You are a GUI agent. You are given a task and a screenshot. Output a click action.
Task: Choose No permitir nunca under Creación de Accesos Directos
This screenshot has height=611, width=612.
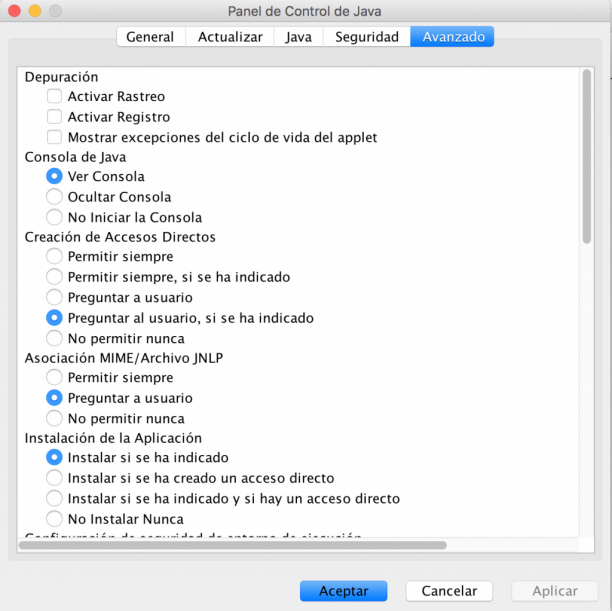(54, 338)
